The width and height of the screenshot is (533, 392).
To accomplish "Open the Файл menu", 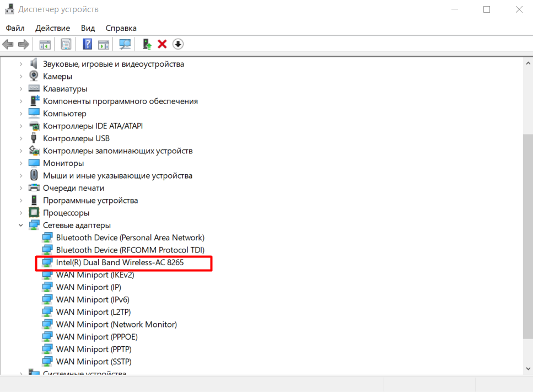I will click(15, 28).
